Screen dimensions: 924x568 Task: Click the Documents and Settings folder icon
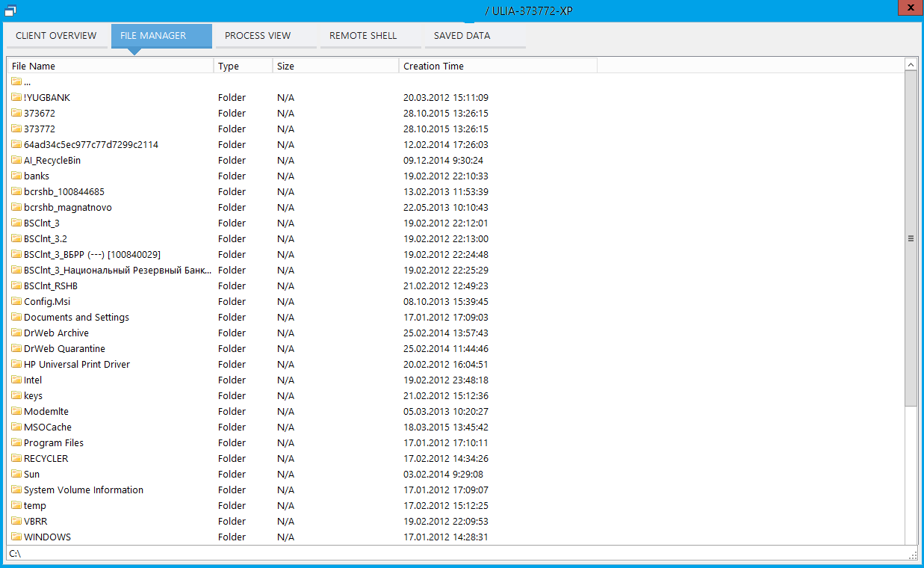point(16,317)
